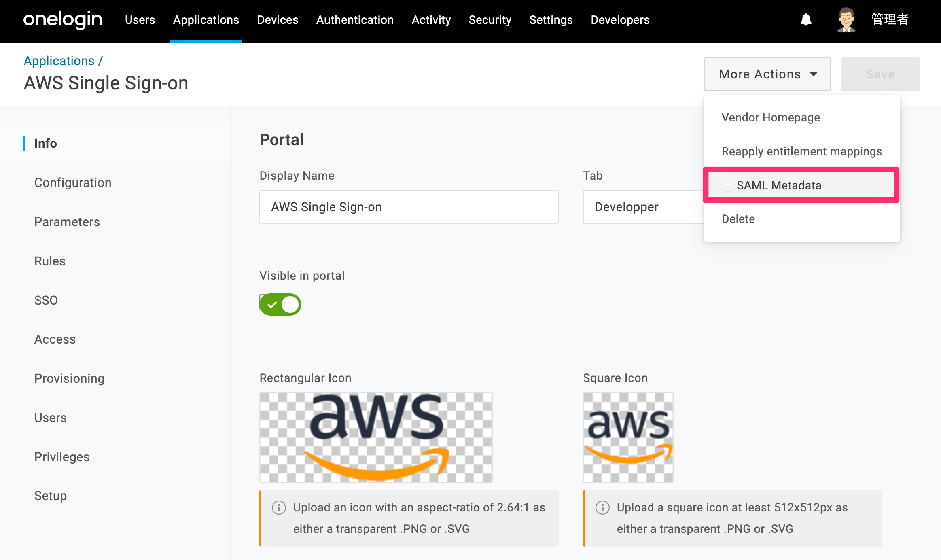This screenshot has width=941, height=560.
Task: Open the Settings top menu
Action: (x=551, y=20)
